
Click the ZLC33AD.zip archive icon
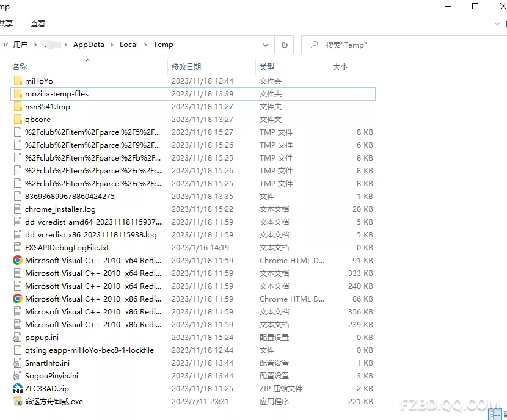click(x=18, y=388)
